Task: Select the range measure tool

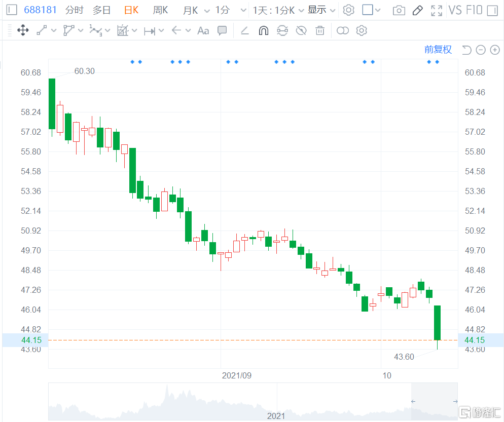Action: [x=150, y=31]
